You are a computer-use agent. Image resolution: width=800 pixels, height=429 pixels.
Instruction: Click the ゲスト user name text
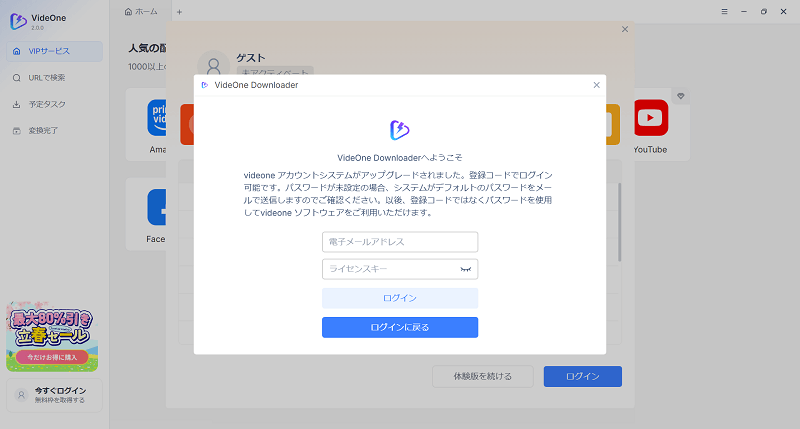(251, 58)
